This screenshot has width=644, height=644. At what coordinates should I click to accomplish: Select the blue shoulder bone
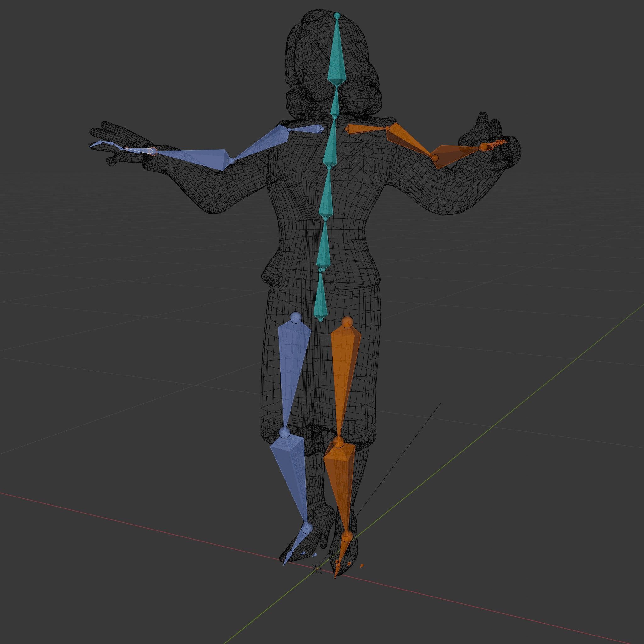tap(305, 129)
